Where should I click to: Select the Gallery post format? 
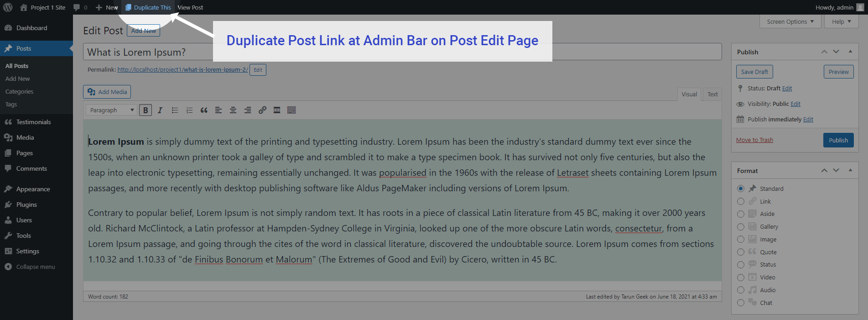pos(741,227)
